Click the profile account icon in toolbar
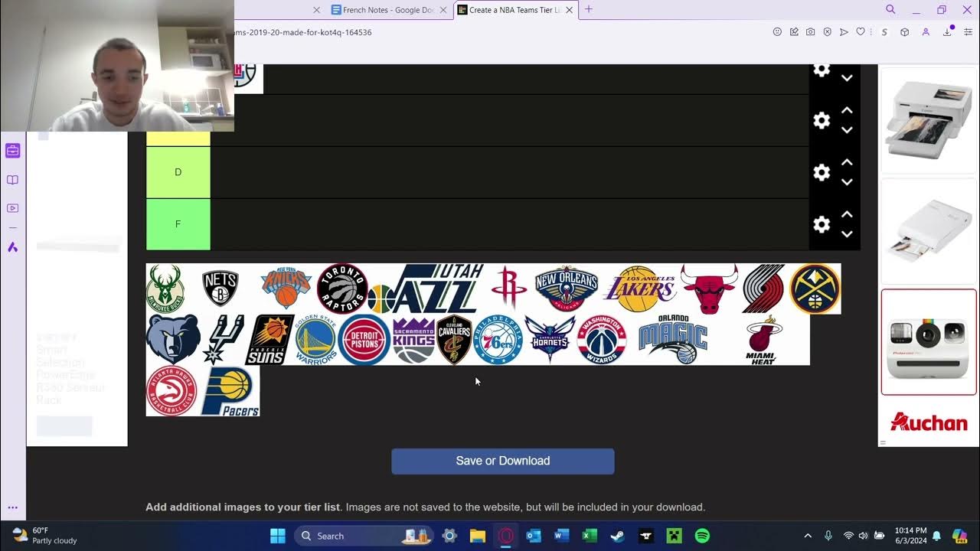 pos(926,32)
